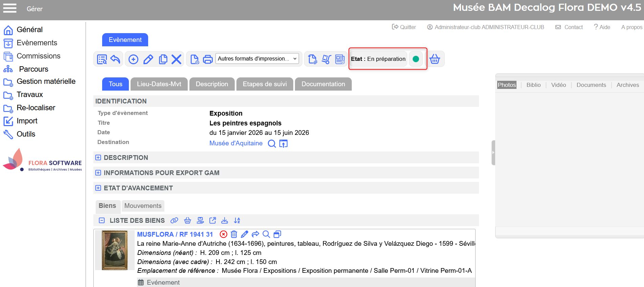Image resolution: width=644 pixels, height=287 pixels.
Task: Toggle the right side panel handle
Action: click(493, 152)
